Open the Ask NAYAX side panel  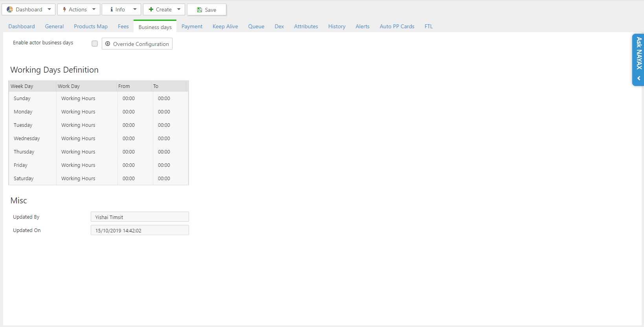[639, 53]
